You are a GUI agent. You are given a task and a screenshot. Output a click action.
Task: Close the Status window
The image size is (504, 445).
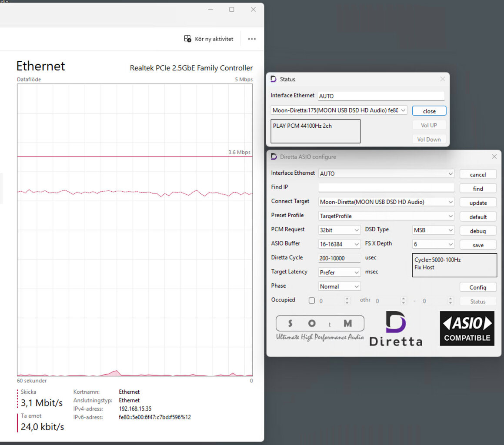click(443, 79)
